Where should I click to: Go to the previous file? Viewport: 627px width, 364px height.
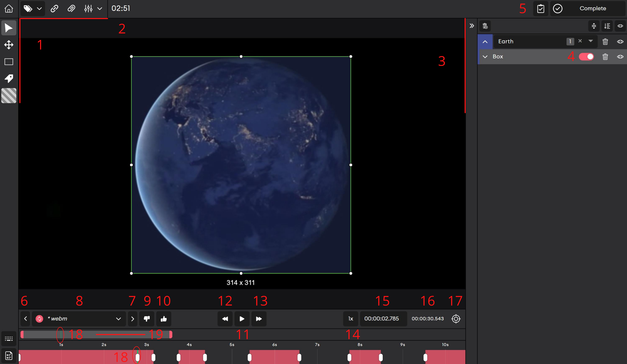[x=25, y=318]
